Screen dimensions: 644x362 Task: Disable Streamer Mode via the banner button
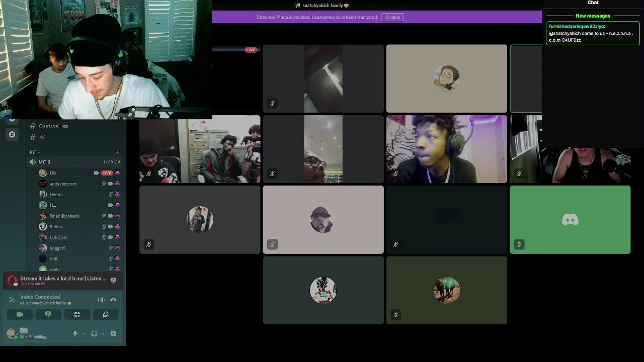pyautogui.click(x=392, y=17)
